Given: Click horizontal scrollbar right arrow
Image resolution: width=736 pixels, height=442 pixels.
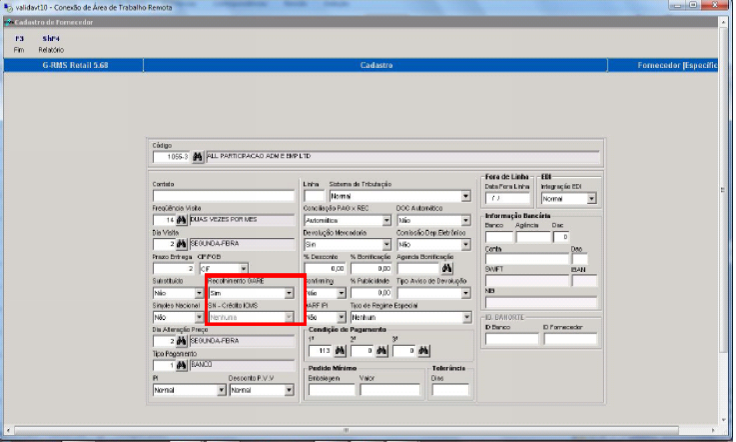Looking at the screenshot, I should coord(713,430).
